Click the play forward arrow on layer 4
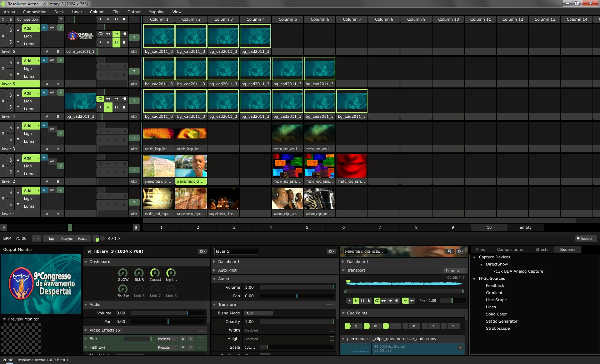This screenshot has width=600, height=364. point(108,107)
